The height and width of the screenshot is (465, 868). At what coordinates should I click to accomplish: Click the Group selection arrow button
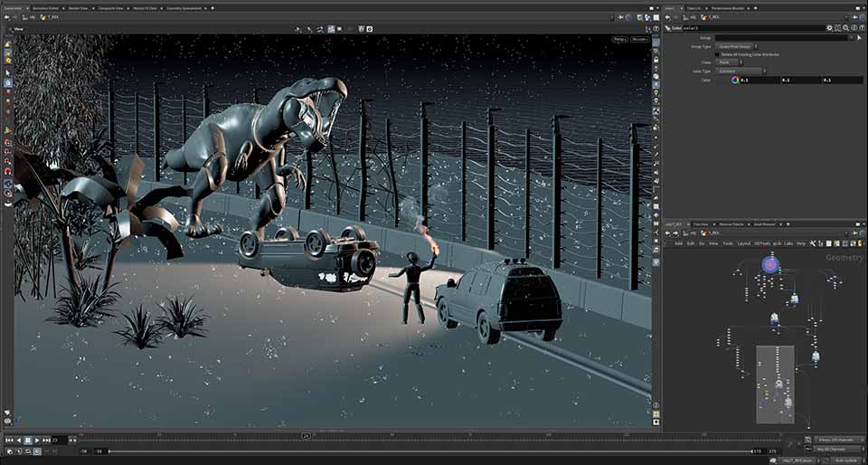(x=859, y=38)
